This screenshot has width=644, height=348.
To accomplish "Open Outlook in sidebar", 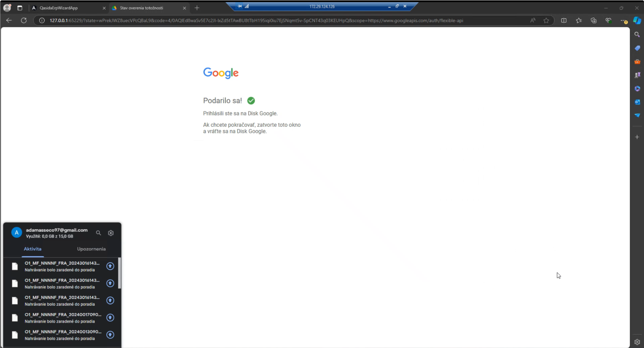I will click(x=637, y=102).
